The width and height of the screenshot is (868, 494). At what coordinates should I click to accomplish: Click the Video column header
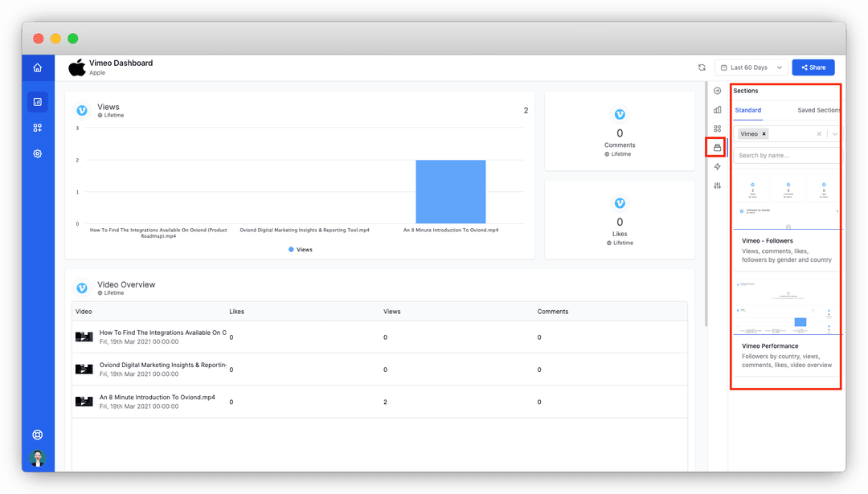pos(84,312)
